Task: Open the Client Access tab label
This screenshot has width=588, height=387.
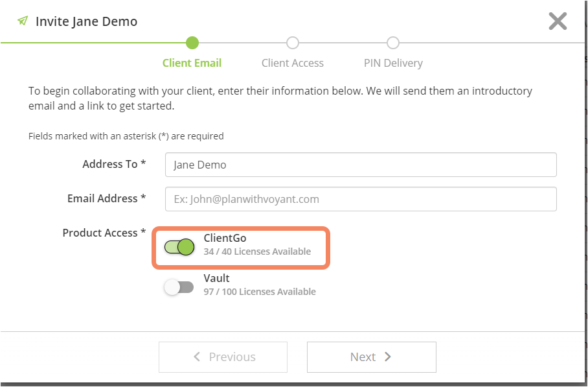Action: 293,63
